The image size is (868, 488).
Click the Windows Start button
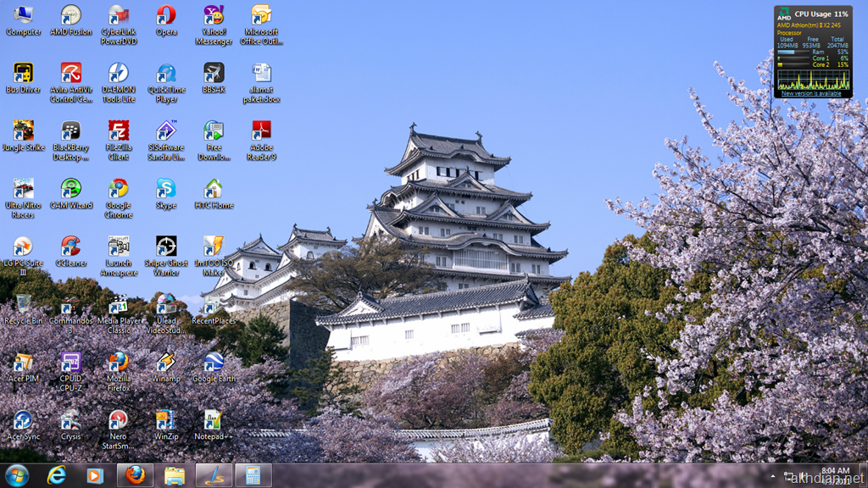coord(16,474)
